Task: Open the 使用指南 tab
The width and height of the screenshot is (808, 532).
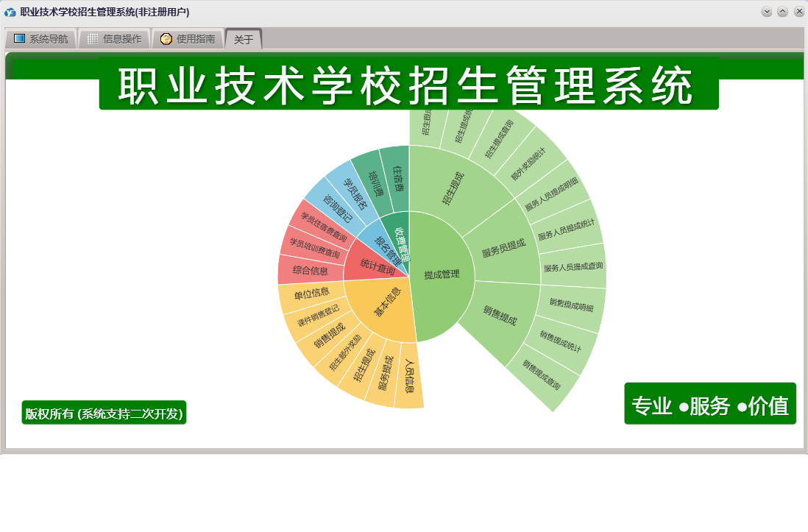Action: coord(188,39)
